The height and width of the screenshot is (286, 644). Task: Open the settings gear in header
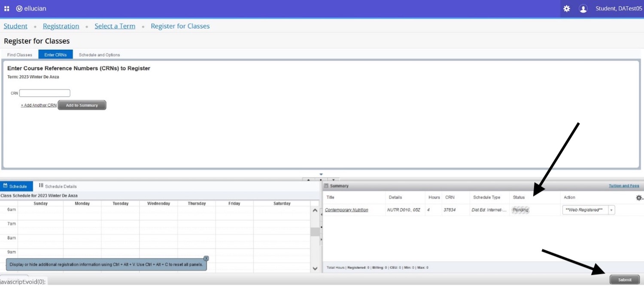[567, 9]
